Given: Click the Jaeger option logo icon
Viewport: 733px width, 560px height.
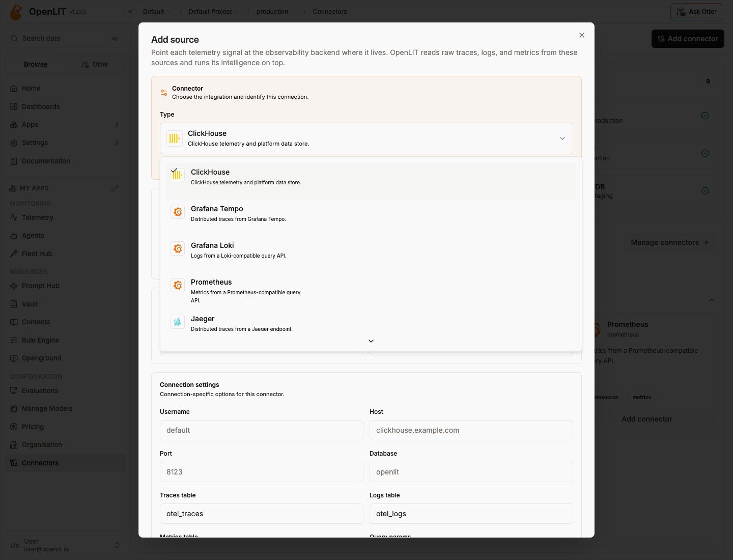Looking at the screenshot, I should 178,322.
